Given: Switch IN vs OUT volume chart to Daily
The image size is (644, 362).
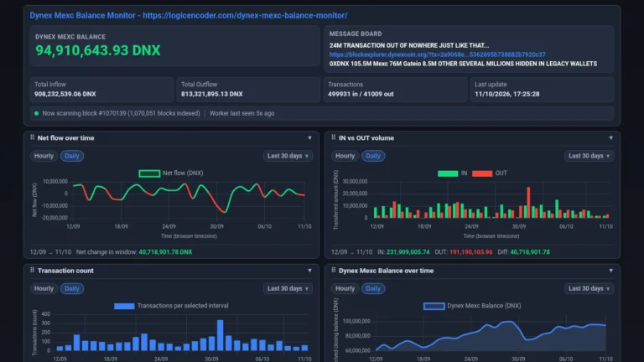Looking at the screenshot, I should coord(373,156).
